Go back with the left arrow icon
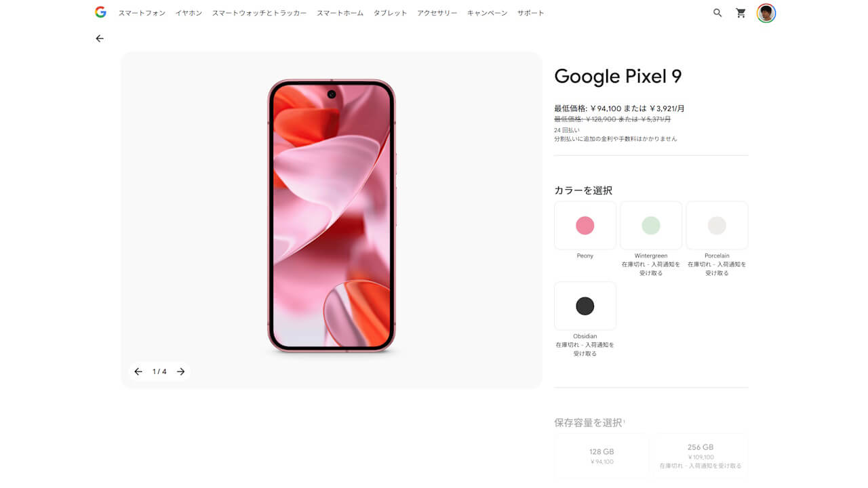This screenshot has height=488, width=868. point(100,39)
